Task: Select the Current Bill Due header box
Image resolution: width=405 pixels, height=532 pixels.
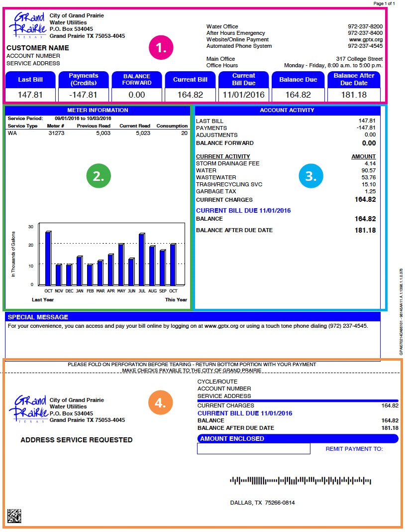Action: pos(243,79)
